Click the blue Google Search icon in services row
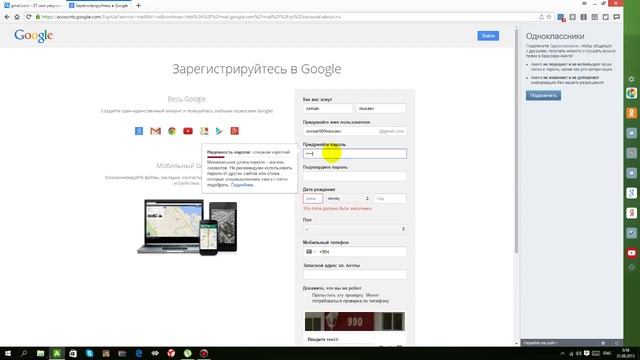 (139, 131)
